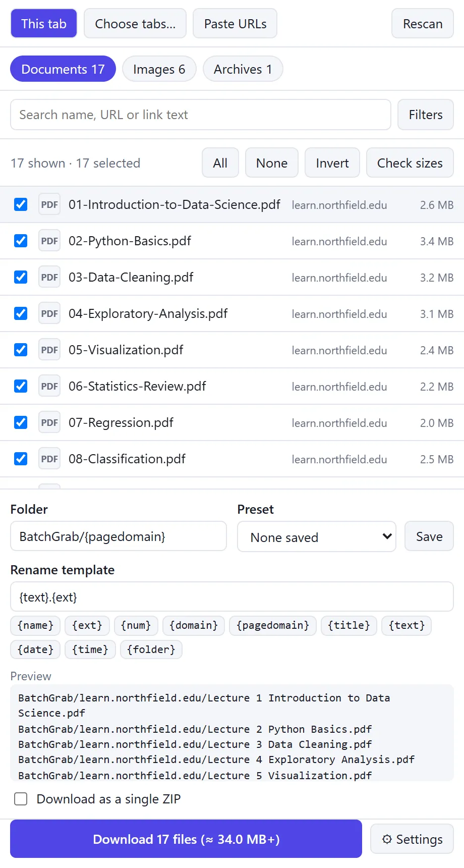This screenshot has width=464, height=868.
Task: Focus the search name, URL field
Action: click(x=201, y=115)
